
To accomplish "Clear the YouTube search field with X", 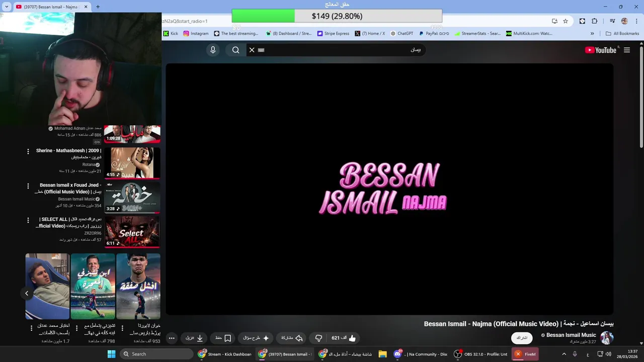I will (x=252, y=50).
